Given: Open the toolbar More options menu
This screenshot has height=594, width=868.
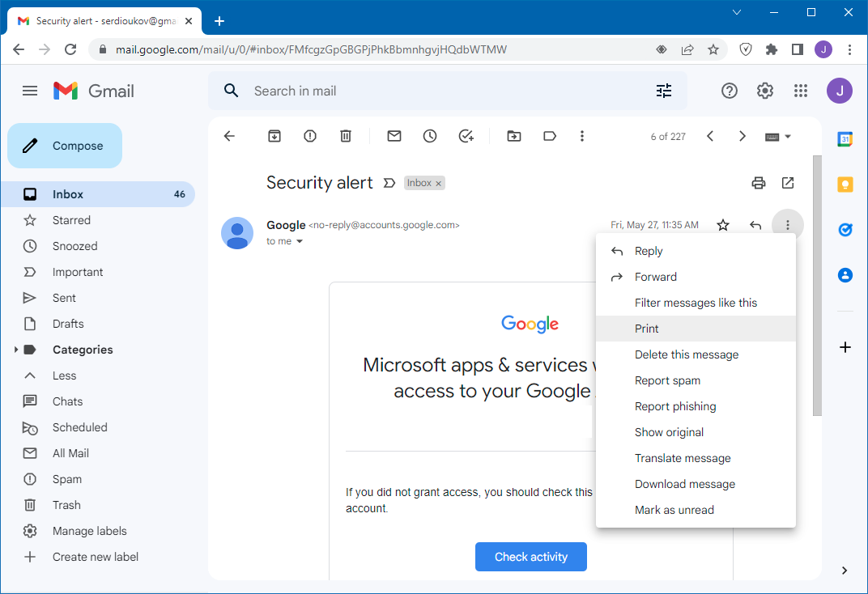Looking at the screenshot, I should 582,136.
